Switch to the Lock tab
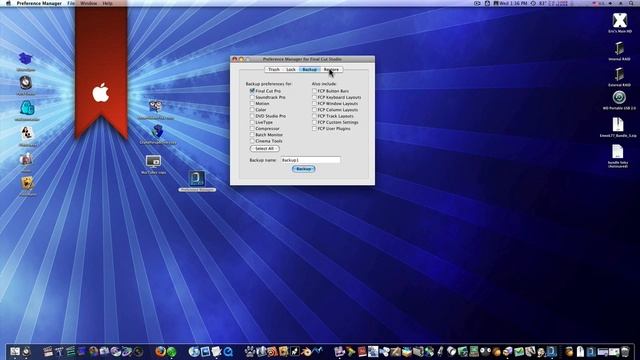This screenshot has height=360, width=640. (291, 69)
